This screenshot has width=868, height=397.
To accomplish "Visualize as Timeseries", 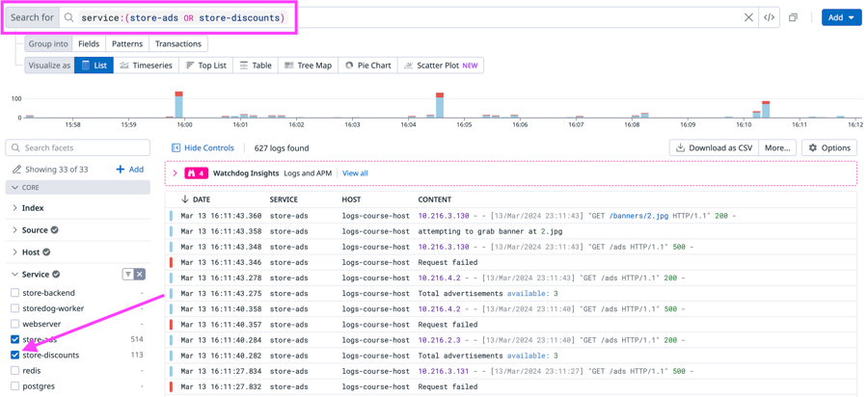I will pyautogui.click(x=146, y=66).
